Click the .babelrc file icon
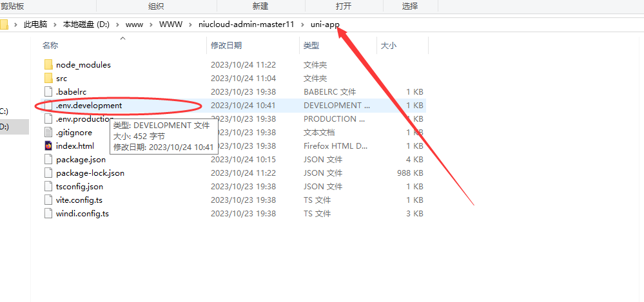Viewport: 644px width, 302px height. 48,92
